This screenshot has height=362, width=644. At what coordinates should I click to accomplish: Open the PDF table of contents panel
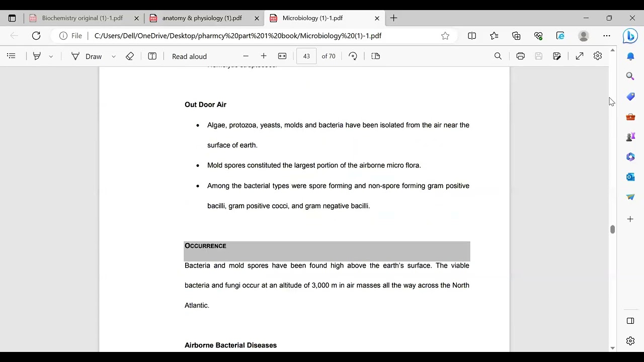point(12,56)
